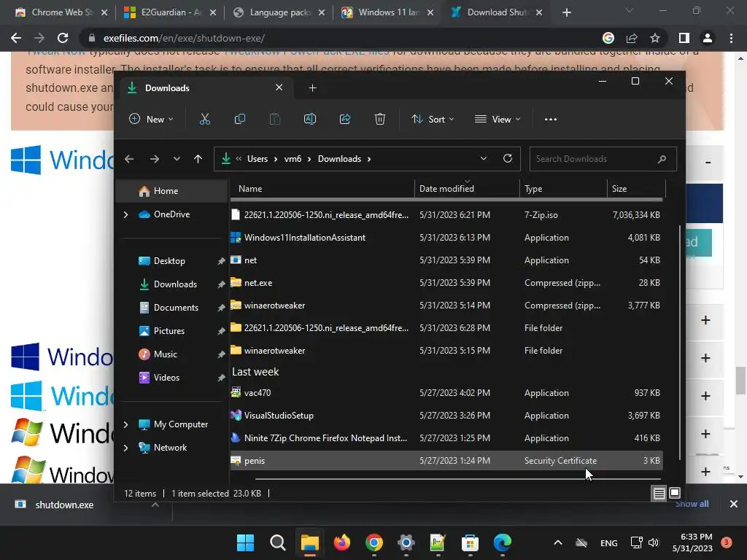Select the net.exe compressed file
Image resolution: width=747 pixels, height=560 pixels.
click(446, 283)
